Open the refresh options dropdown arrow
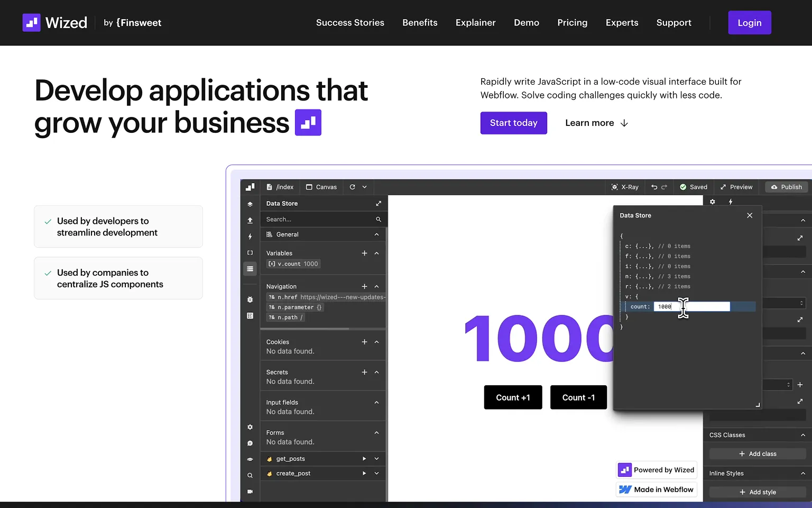Screen dimensions: 812x508 364,187
